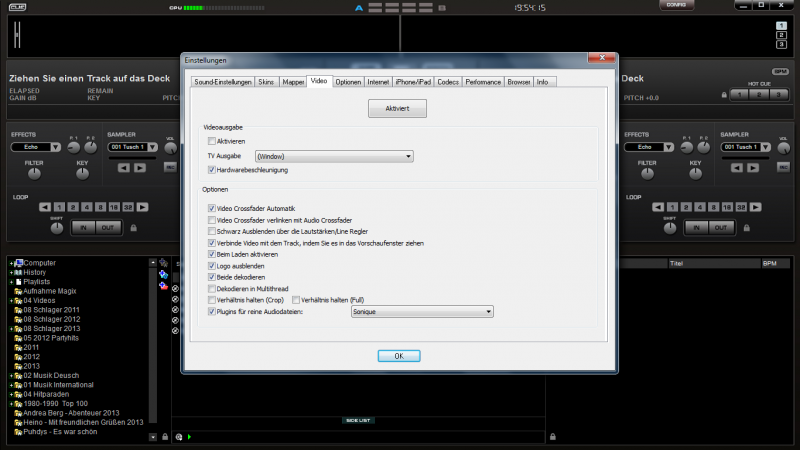Click left deck sampler REC button
The height and width of the screenshot is (450, 800).
click(x=170, y=167)
